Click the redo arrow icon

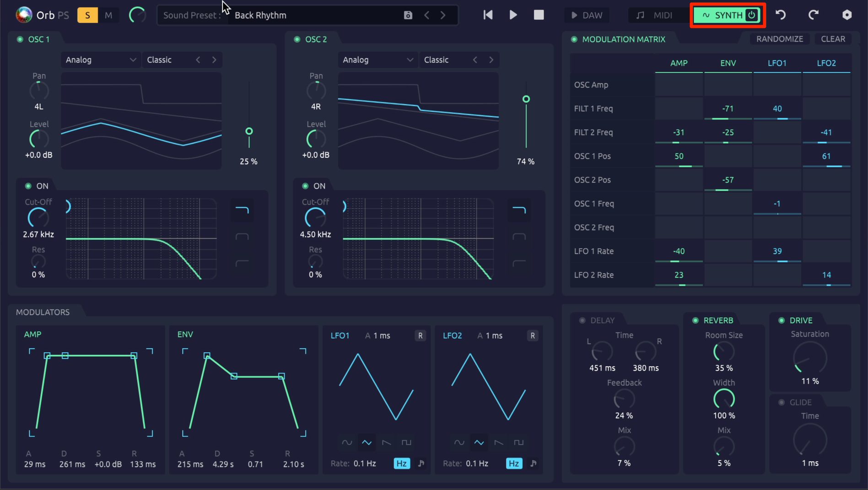pyautogui.click(x=813, y=15)
